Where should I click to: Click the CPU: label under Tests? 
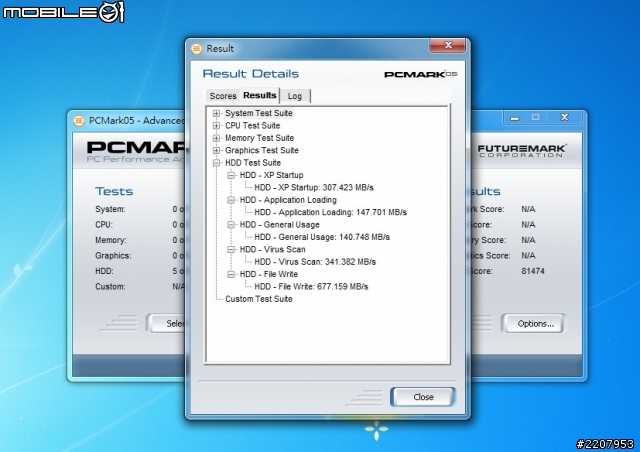click(x=104, y=225)
